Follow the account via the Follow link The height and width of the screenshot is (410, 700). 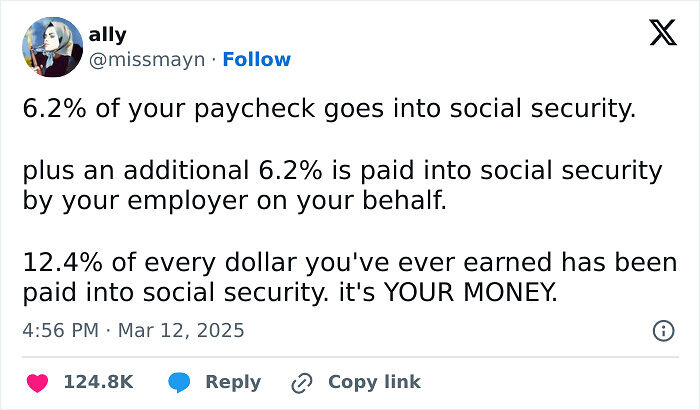coord(257,59)
